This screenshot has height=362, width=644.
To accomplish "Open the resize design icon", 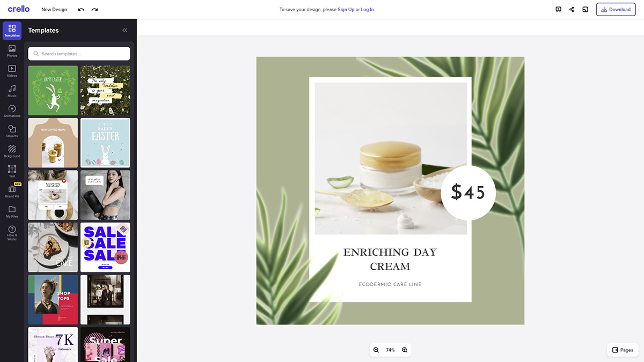I will pos(586,10).
